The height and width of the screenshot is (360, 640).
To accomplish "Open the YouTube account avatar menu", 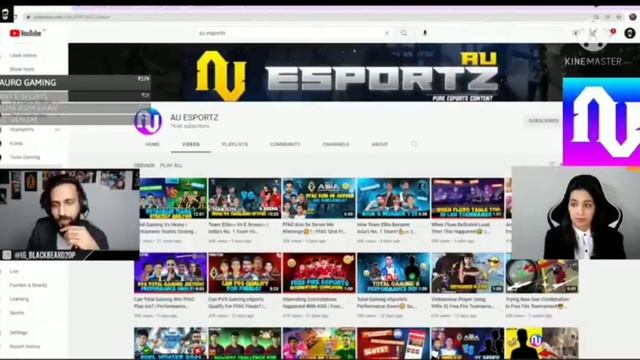I will pyautogui.click(x=630, y=33).
